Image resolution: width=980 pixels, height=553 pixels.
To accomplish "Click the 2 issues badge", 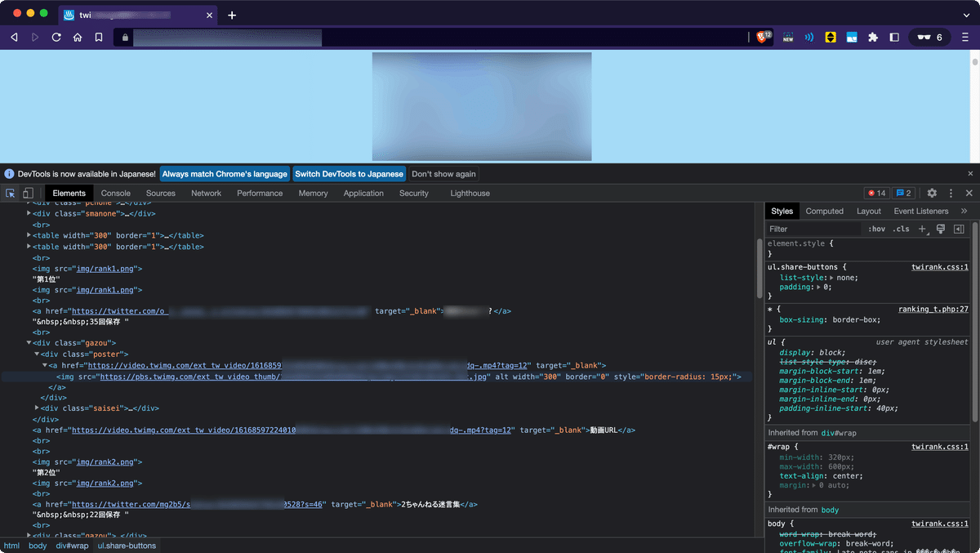I will (904, 194).
